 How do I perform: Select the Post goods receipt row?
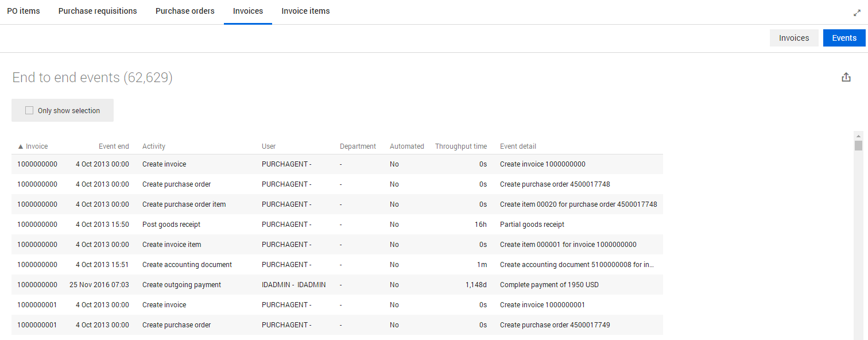(171, 225)
